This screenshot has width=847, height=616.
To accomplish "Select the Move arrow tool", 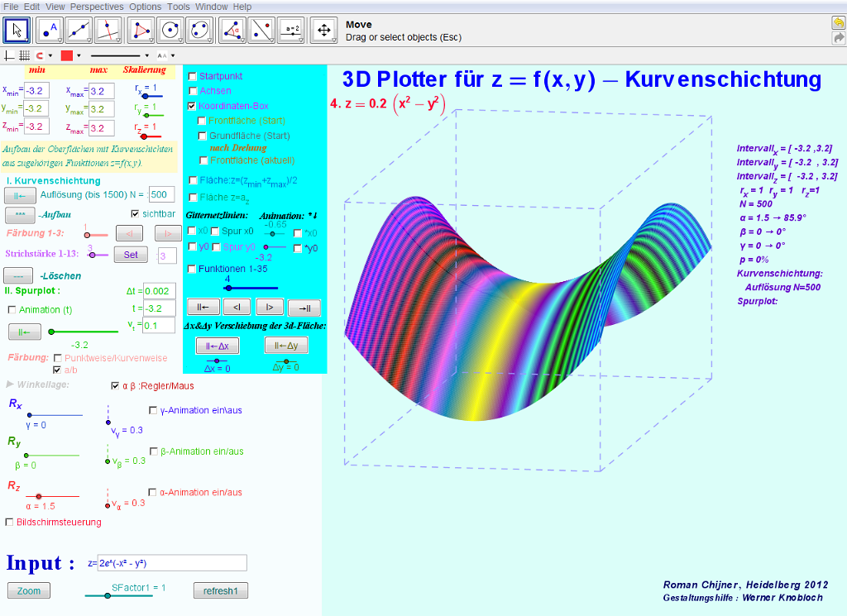I will (17, 31).
